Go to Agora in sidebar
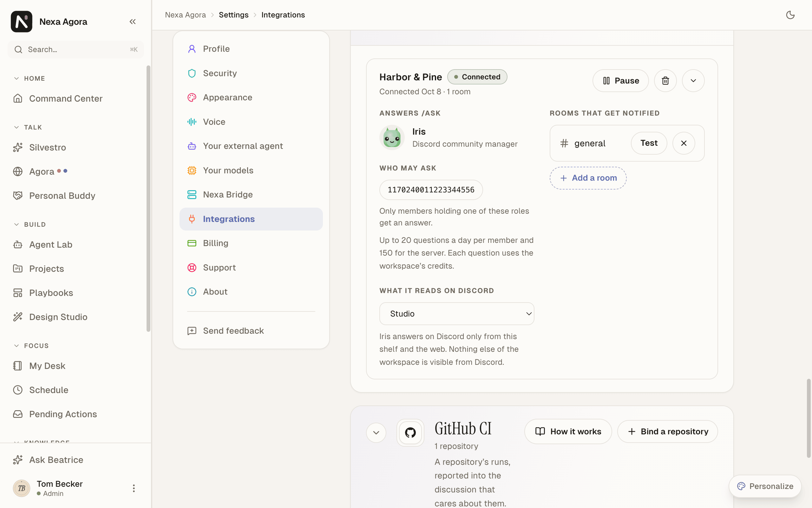The image size is (812, 508). tap(75, 171)
